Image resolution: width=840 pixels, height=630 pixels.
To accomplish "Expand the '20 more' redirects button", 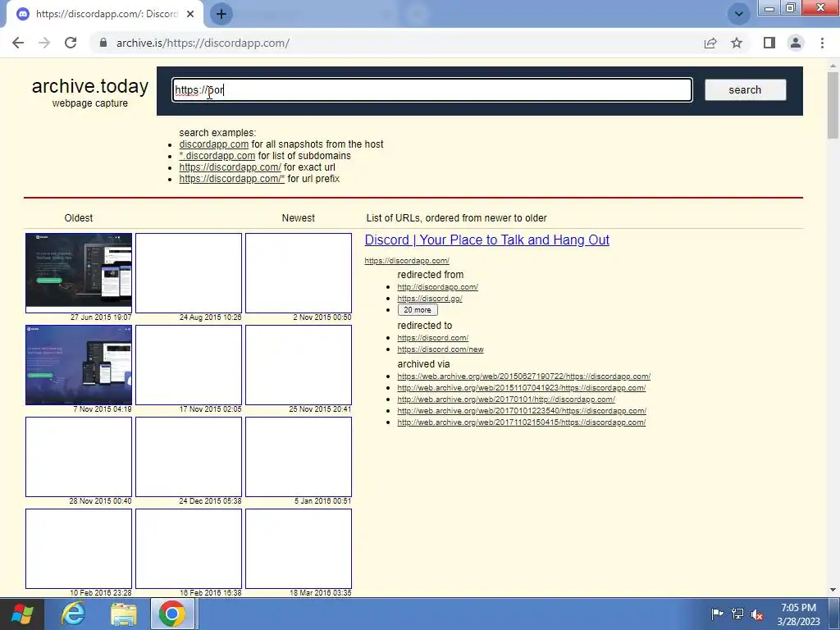I will coord(418,310).
